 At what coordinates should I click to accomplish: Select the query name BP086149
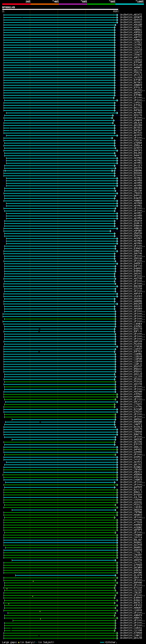(8, 8)
